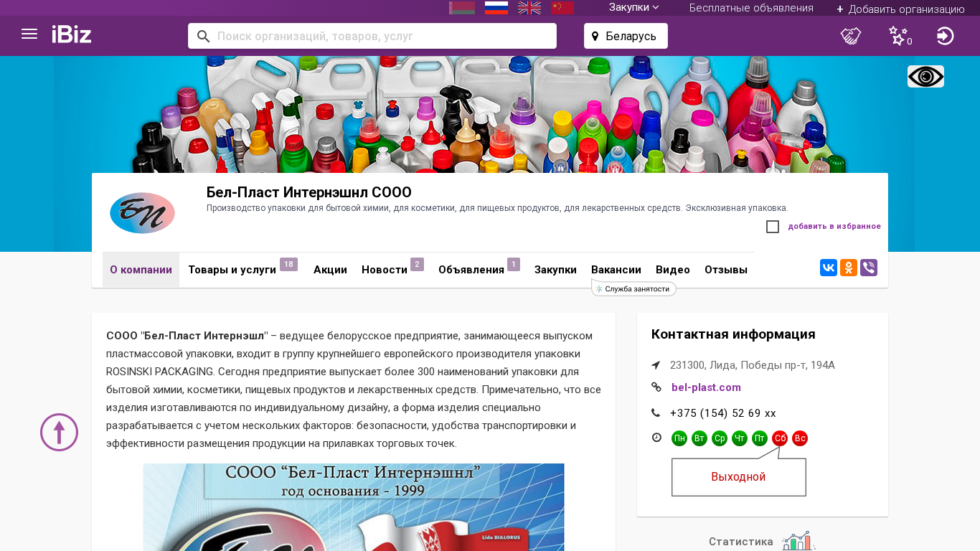Open favorites stars icon
This screenshot has width=980, height=551.
[899, 36]
